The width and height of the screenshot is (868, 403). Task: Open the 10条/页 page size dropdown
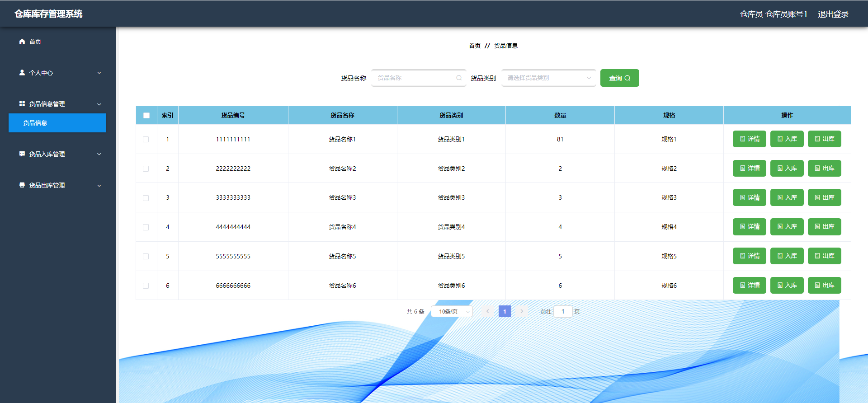[x=452, y=311]
